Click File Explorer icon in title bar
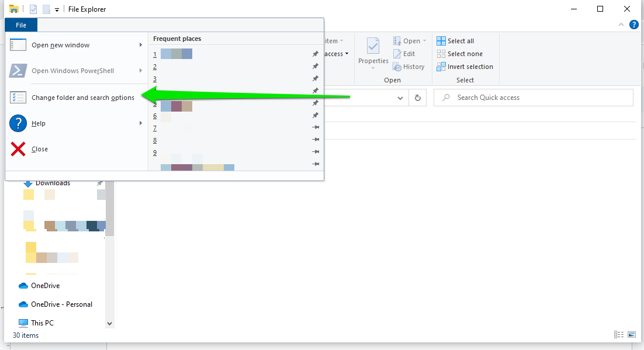 click(x=13, y=9)
